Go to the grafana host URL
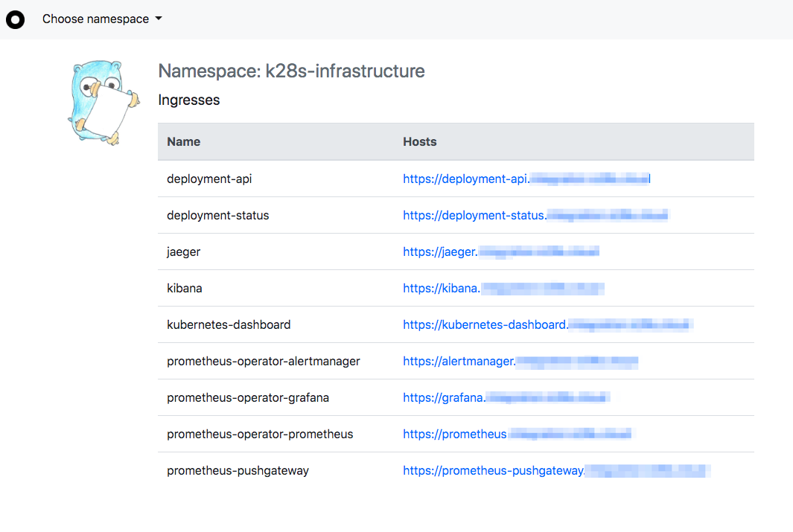Image resolution: width=793 pixels, height=532 pixels. click(x=506, y=397)
